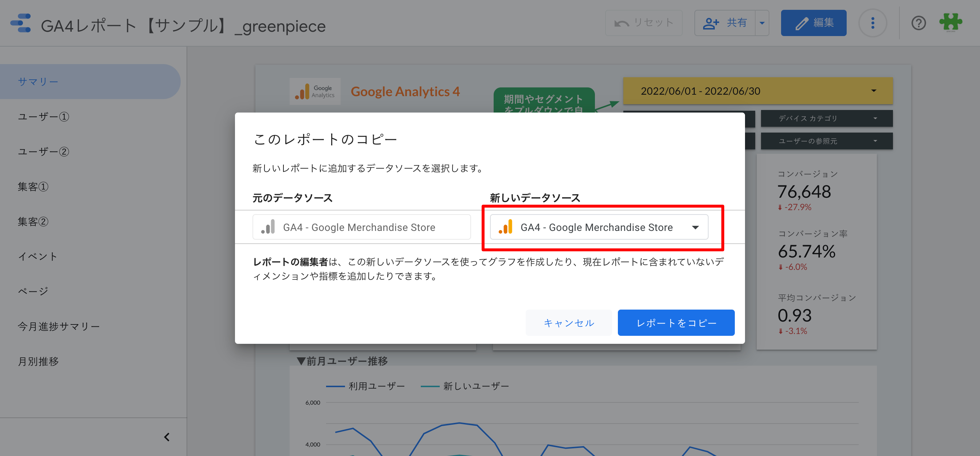980x456 pixels.
Task: Click the reset (リセット) button
Action: tap(644, 23)
